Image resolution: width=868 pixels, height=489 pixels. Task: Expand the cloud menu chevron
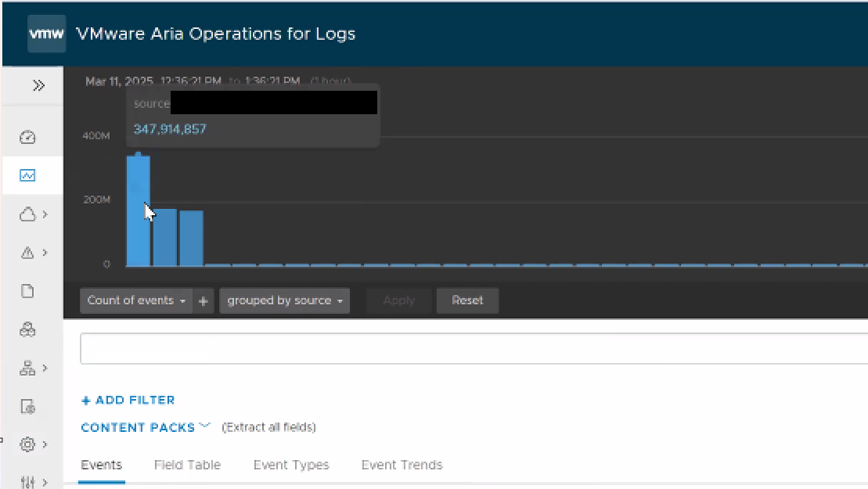(x=45, y=214)
